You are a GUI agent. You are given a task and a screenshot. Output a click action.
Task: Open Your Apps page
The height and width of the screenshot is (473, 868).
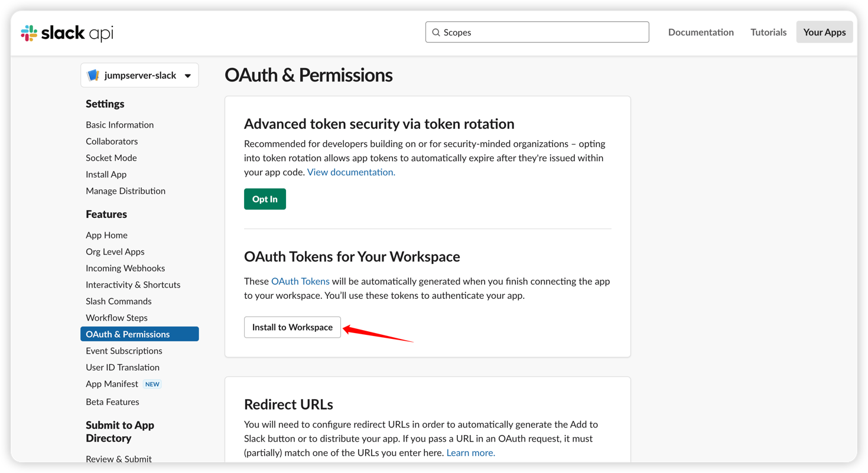(x=824, y=32)
